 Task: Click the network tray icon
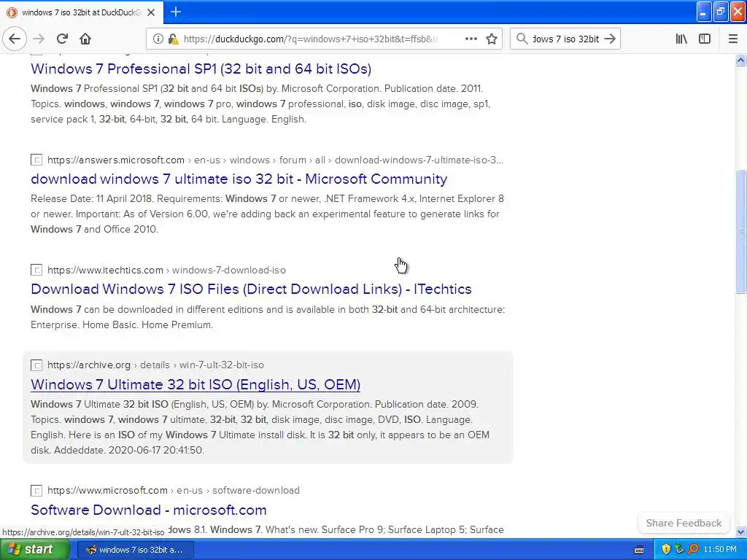coord(679,550)
